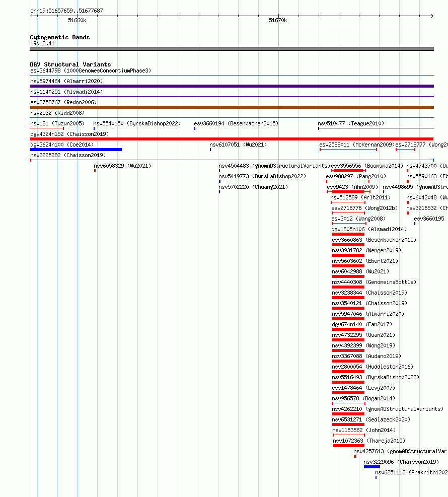This screenshot has width=448, height=497.
Task: Click the 51660k ruler position marker
Action: (x=77, y=20)
